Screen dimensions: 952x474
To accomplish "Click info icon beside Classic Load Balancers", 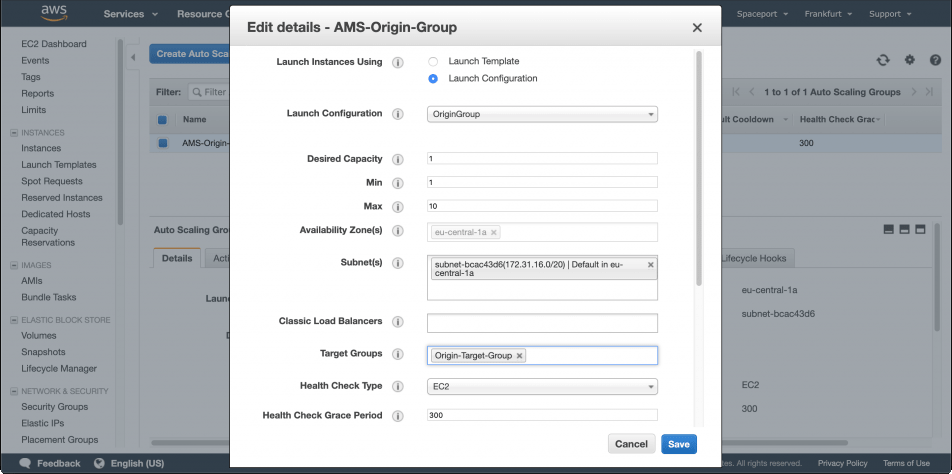I will pyautogui.click(x=398, y=322).
